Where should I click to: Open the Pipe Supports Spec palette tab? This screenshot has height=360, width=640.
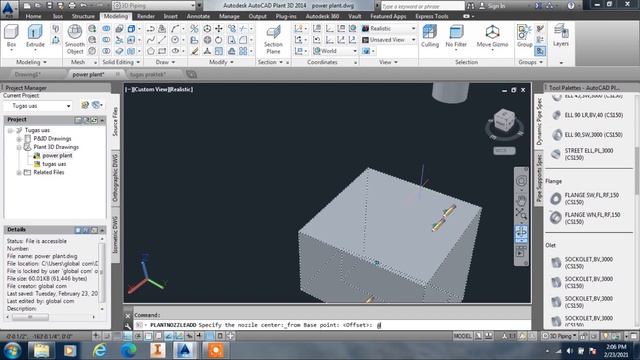pos(539,178)
